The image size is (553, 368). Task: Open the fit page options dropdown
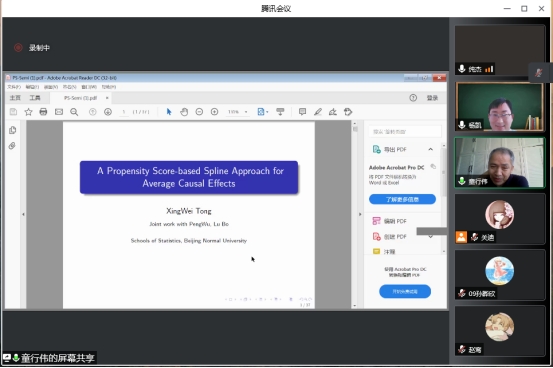pos(263,112)
